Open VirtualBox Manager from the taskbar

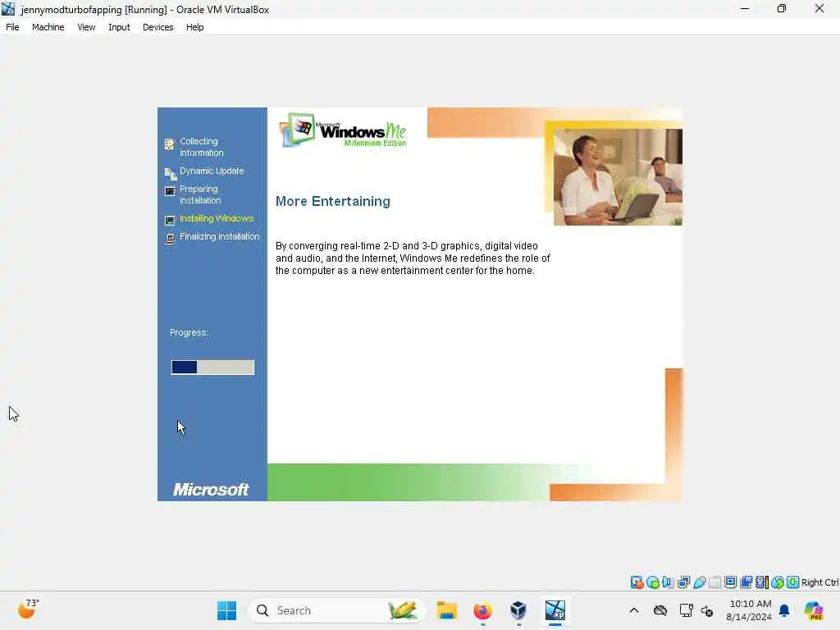518,610
